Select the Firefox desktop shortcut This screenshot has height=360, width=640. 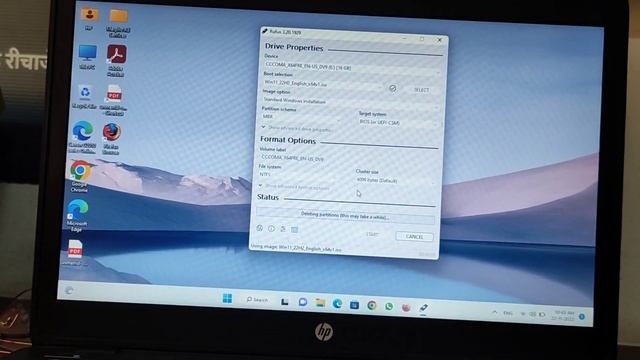111,139
